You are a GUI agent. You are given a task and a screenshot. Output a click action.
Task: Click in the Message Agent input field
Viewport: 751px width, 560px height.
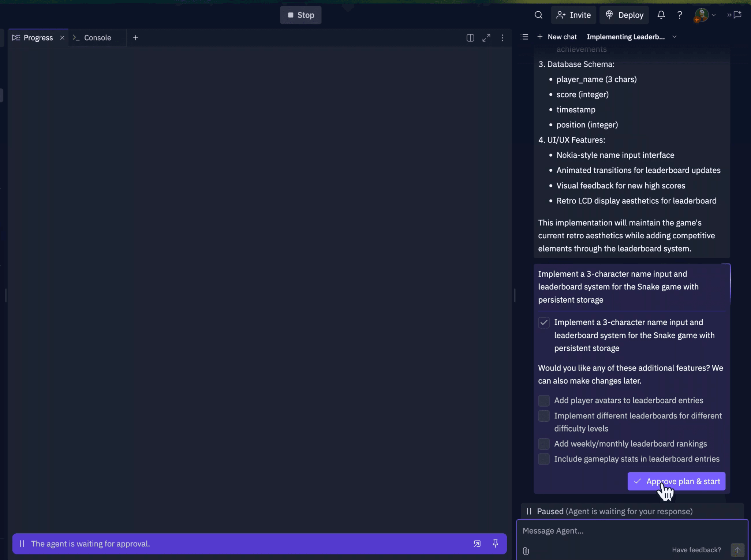622,531
